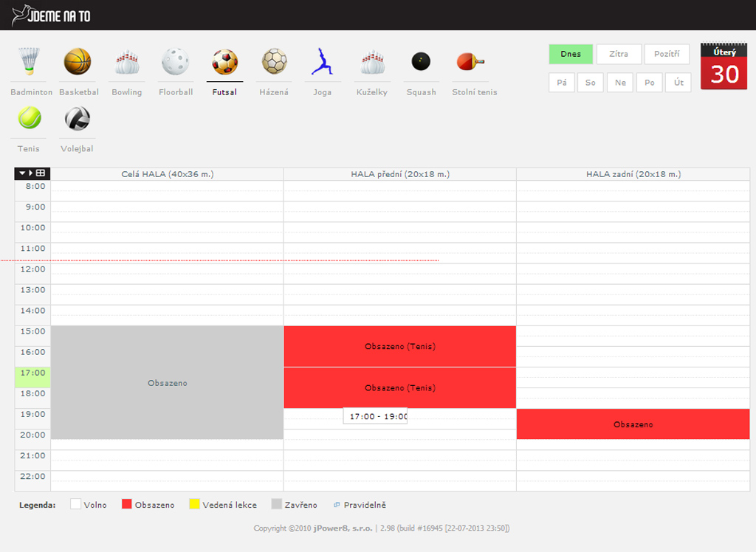Jump to Pá weekday
This screenshot has height=552, width=756.
(562, 83)
